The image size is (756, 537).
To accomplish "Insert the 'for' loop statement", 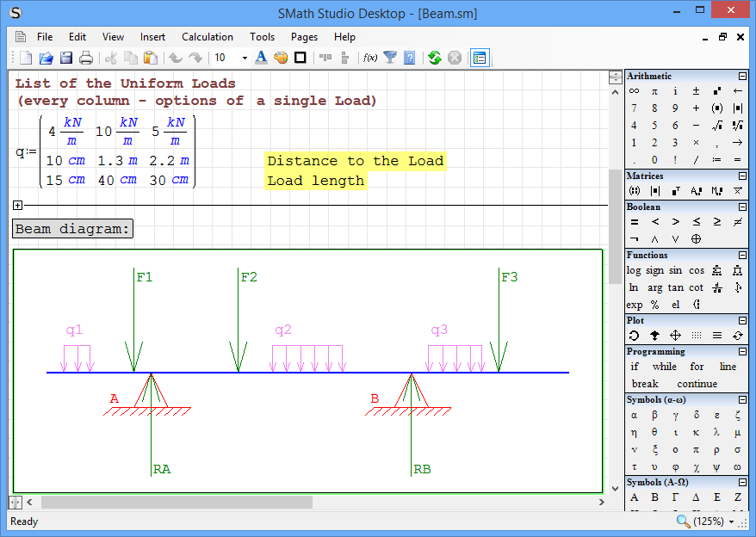I will coord(697,367).
